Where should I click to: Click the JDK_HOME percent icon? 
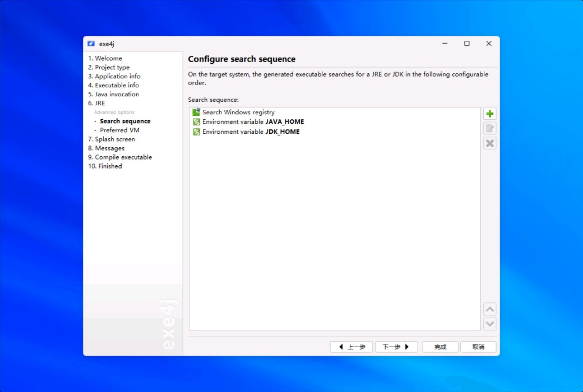coord(196,132)
